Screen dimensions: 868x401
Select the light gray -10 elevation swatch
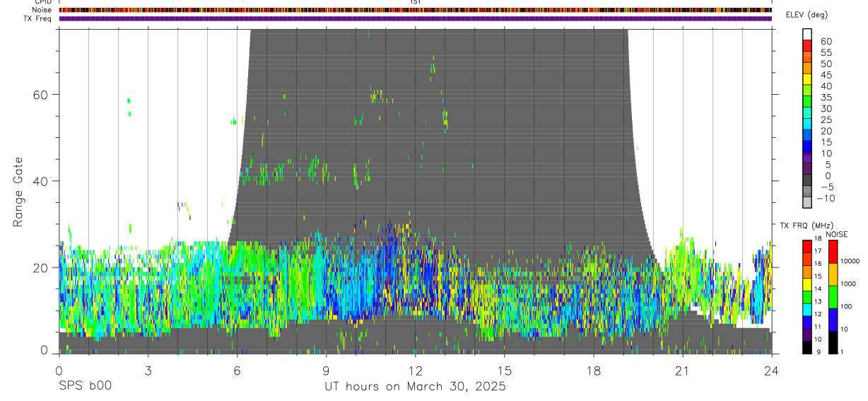pyautogui.click(x=807, y=202)
